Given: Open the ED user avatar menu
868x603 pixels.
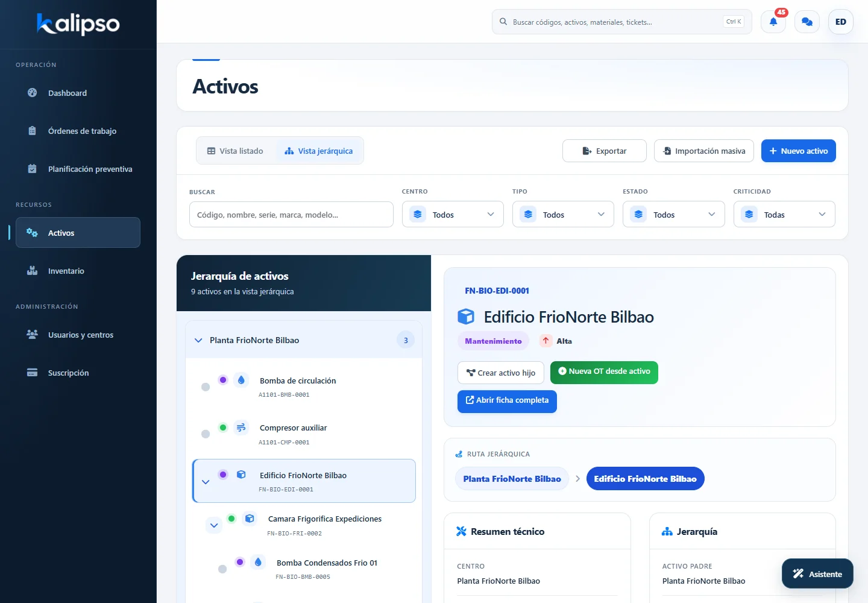Looking at the screenshot, I should tap(840, 22).
